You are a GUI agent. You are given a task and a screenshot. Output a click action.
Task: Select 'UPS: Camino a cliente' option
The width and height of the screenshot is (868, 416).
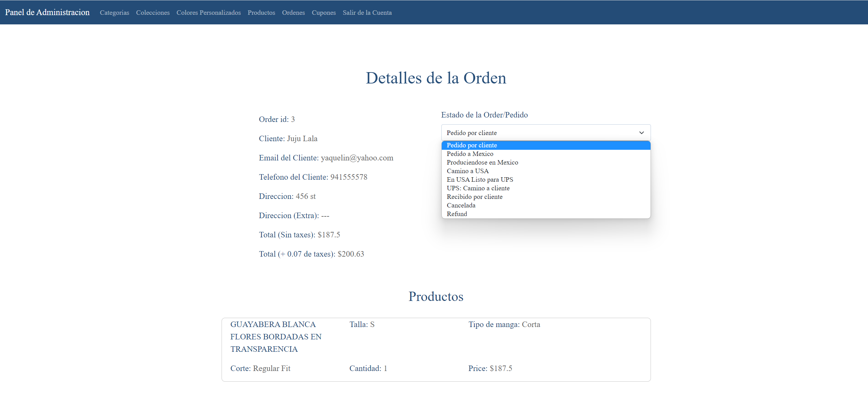[478, 188]
